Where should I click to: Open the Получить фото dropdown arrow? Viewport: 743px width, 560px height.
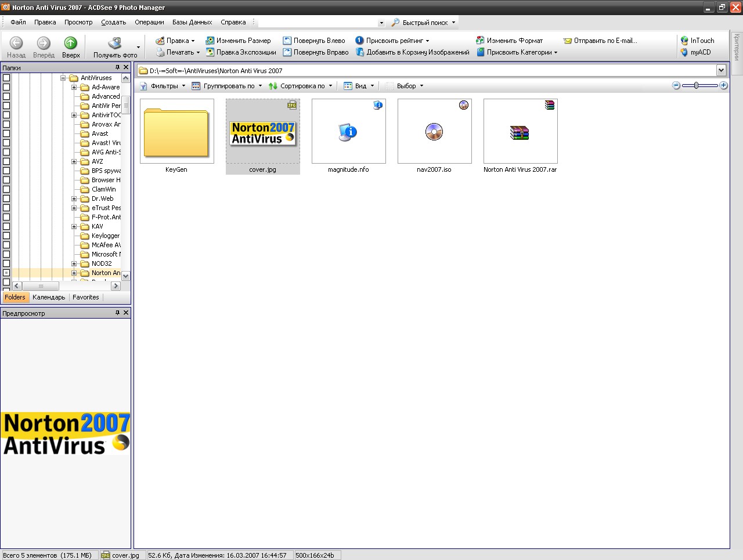[x=138, y=47]
